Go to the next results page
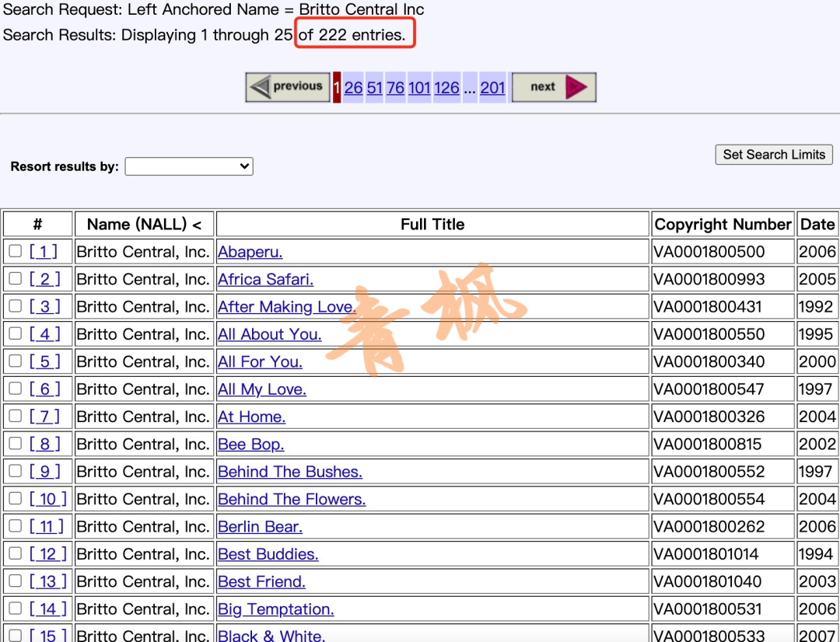The width and height of the screenshot is (840, 642). click(x=554, y=87)
